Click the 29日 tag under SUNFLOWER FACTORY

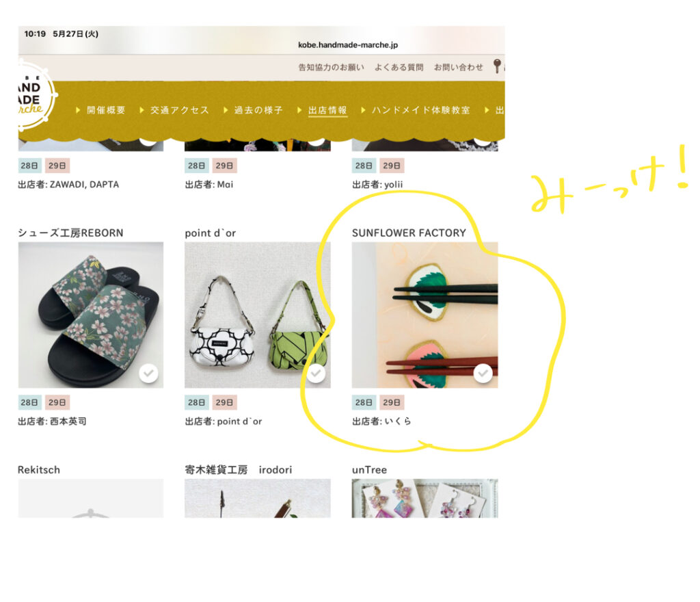pyautogui.click(x=392, y=402)
